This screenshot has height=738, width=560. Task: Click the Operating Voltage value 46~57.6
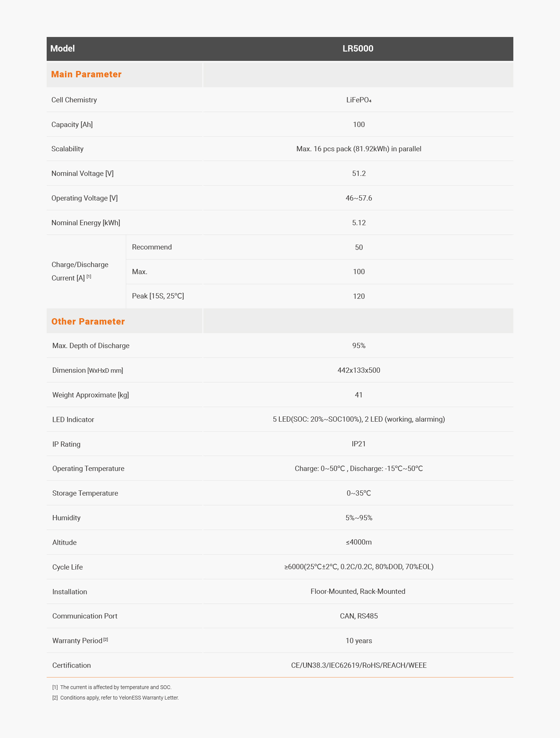(x=359, y=198)
